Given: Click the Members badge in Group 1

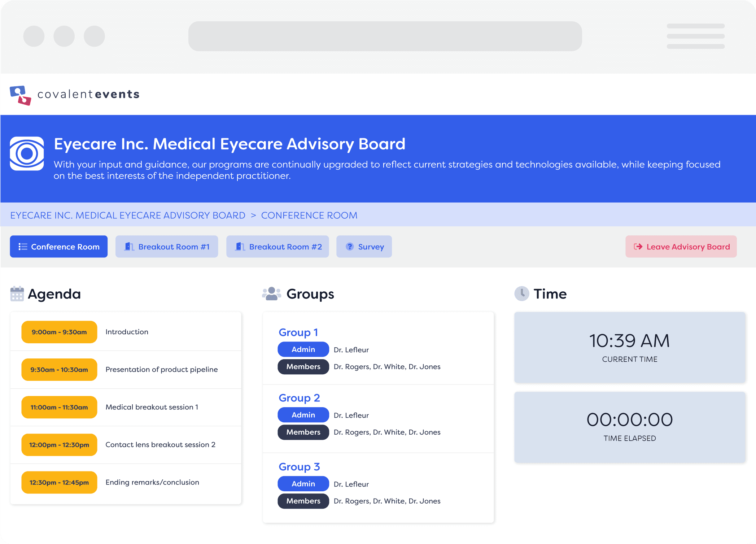Looking at the screenshot, I should point(303,367).
